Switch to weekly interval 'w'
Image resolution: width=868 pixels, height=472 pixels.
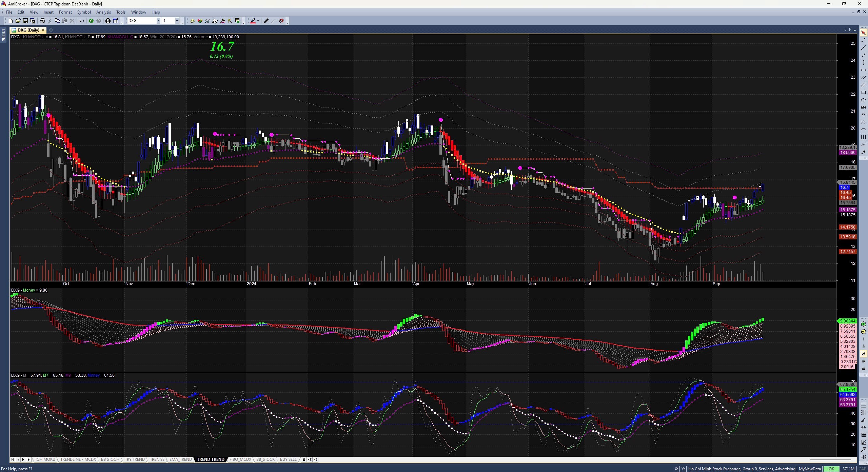864,361
